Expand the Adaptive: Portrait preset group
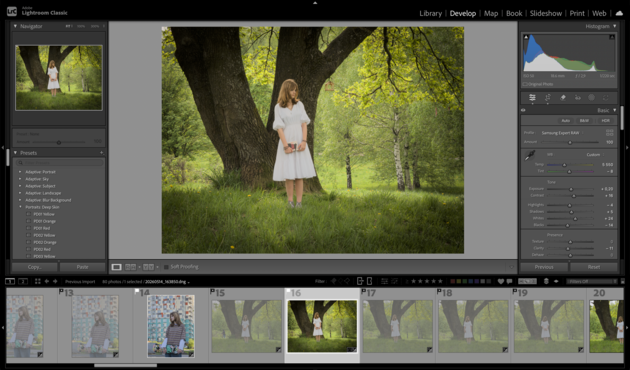630x370 pixels. point(20,172)
